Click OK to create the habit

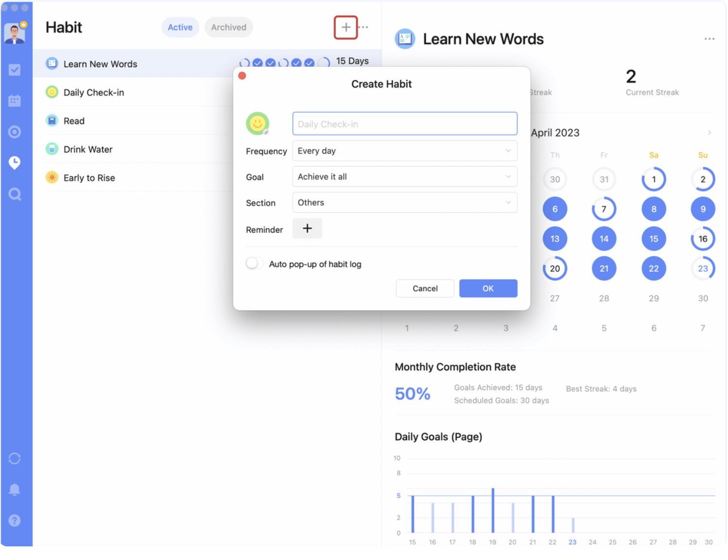(x=488, y=288)
